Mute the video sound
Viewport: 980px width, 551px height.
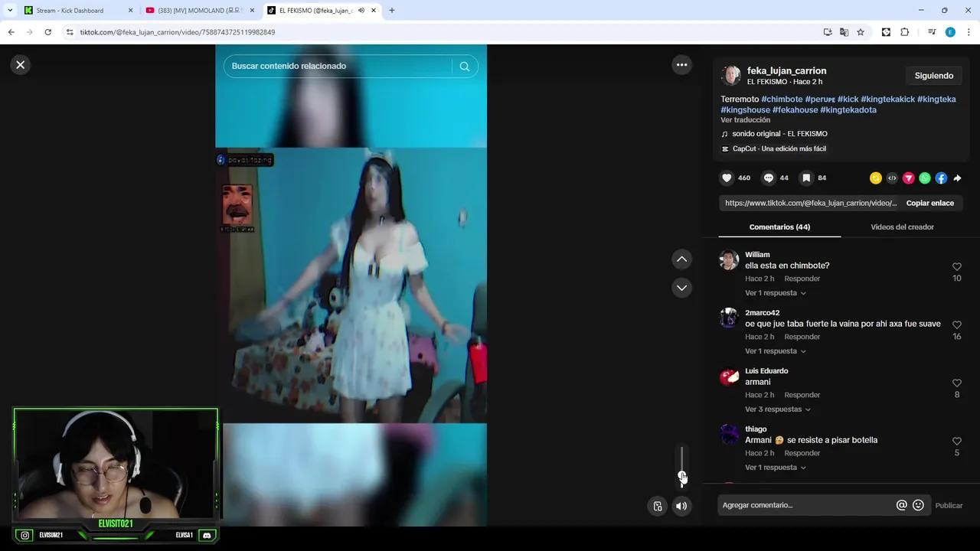pyautogui.click(x=681, y=506)
